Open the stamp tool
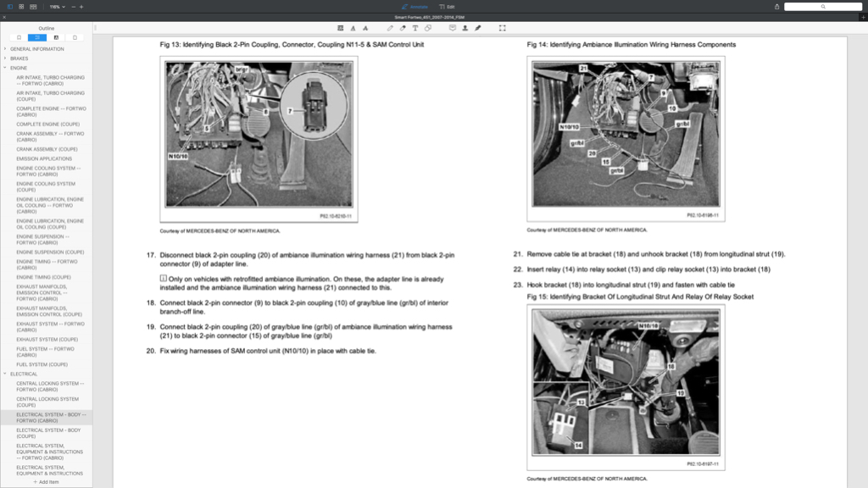 tap(465, 28)
